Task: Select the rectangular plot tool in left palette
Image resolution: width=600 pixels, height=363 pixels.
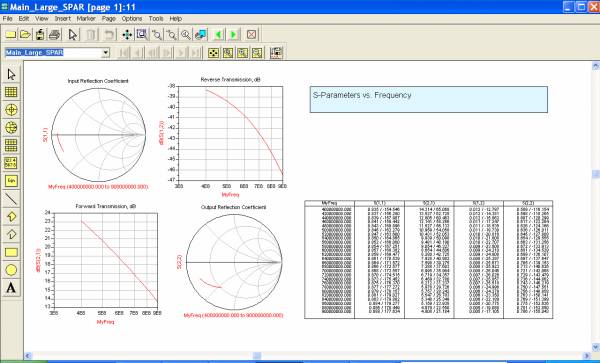Action: coord(11,92)
